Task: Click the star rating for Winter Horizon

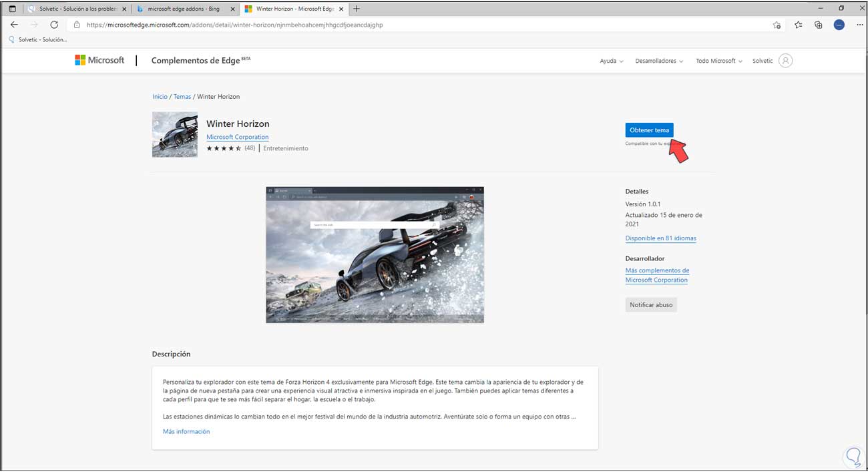Action: (x=224, y=148)
